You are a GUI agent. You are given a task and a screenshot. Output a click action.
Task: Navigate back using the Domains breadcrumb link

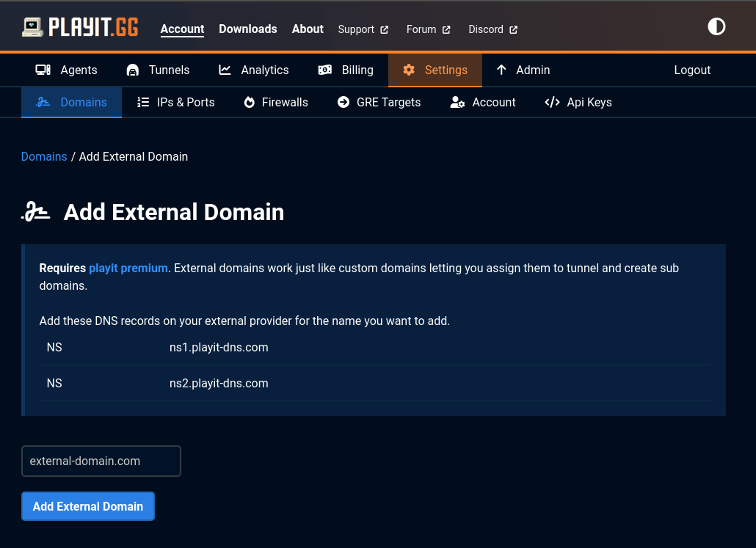coord(43,156)
